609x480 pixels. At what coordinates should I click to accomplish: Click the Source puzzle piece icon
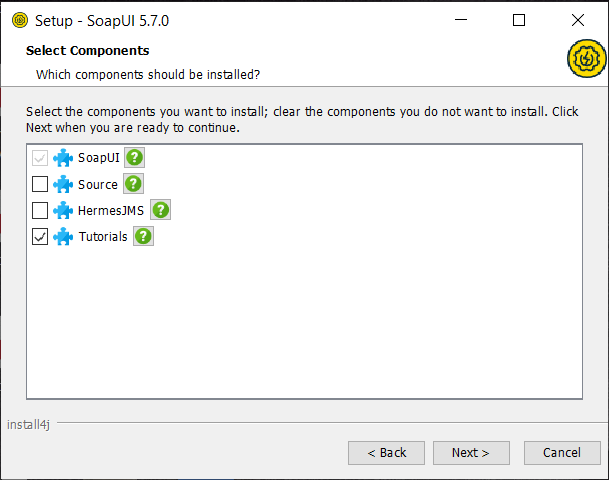(x=63, y=184)
